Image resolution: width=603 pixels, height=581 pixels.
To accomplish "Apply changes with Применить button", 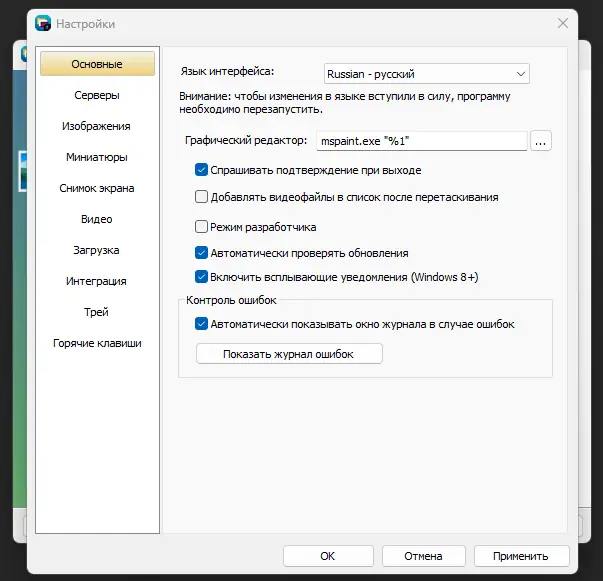I will (521, 556).
